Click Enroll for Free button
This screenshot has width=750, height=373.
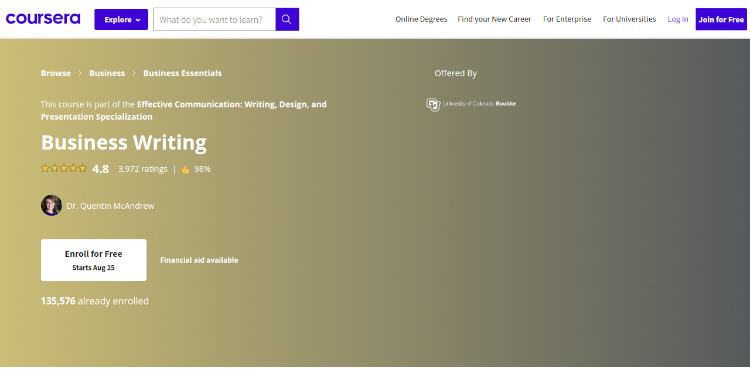coord(94,260)
